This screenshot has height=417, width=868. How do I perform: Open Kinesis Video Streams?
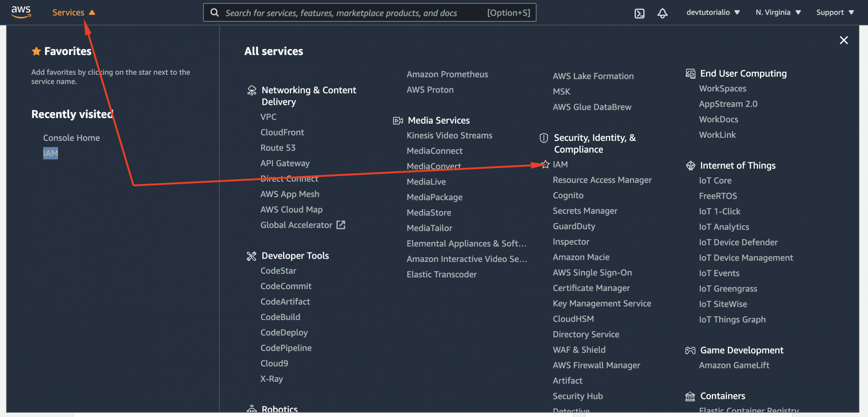tap(449, 135)
